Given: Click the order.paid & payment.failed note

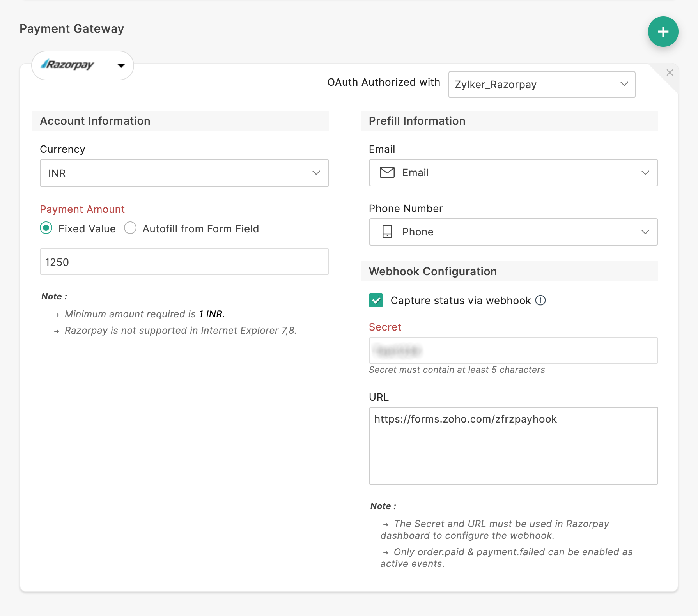Looking at the screenshot, I should [x=507, y=558].
